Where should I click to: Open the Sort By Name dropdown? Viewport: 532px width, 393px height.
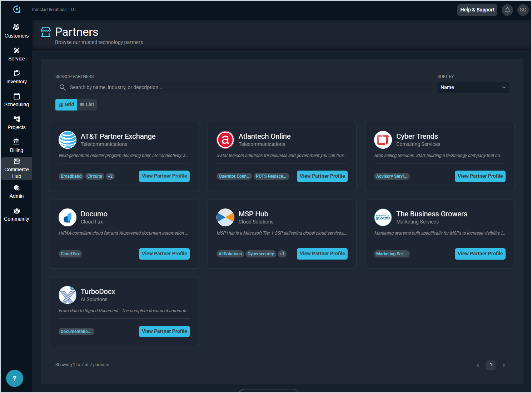pos(473,88)
